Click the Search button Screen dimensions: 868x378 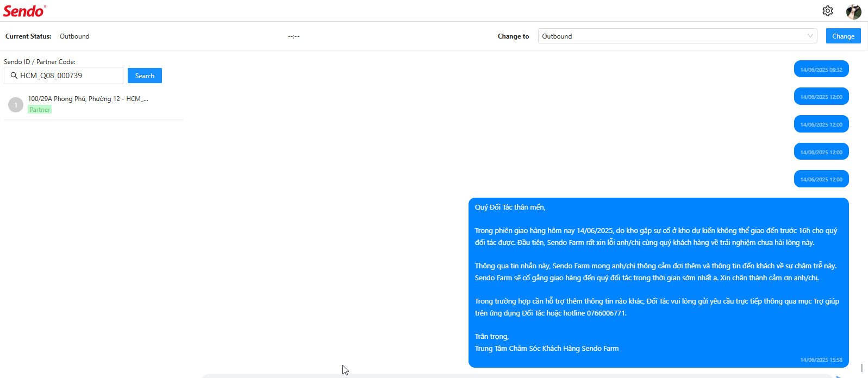[145, 75]
